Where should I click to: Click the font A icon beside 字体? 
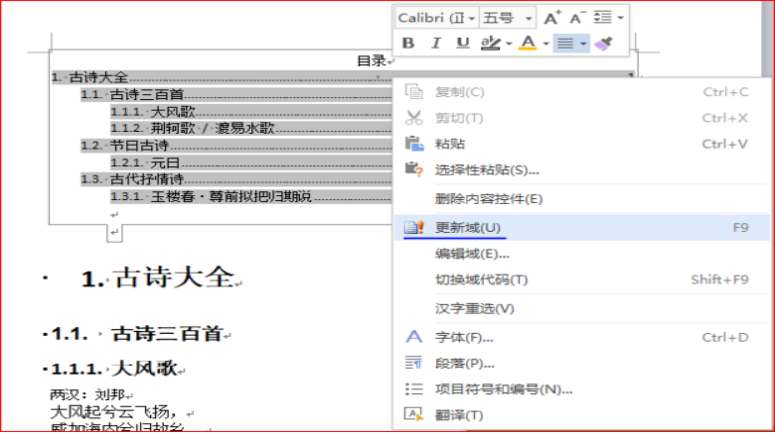tap(414, 337)
